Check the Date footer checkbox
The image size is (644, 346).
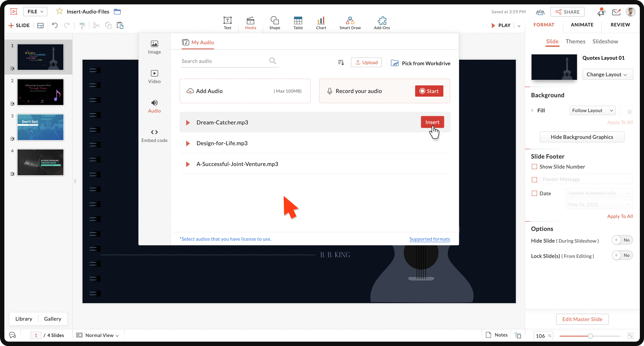click(x=534, y=193)
